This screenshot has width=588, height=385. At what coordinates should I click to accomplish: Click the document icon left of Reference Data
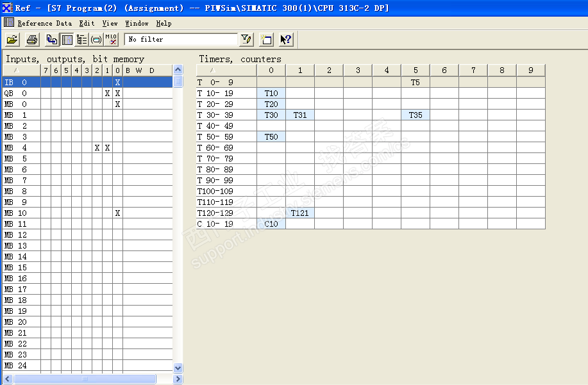pyautogui.click(x=8, y=23)
